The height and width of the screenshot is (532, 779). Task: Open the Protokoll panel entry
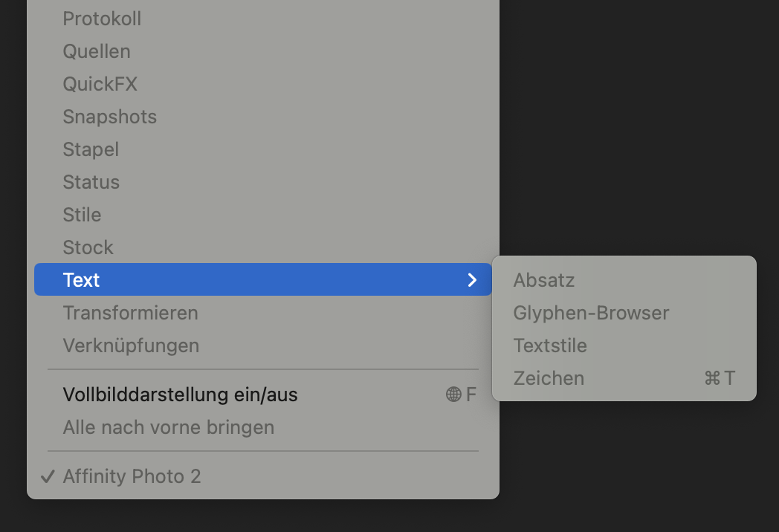click(263, 19)
